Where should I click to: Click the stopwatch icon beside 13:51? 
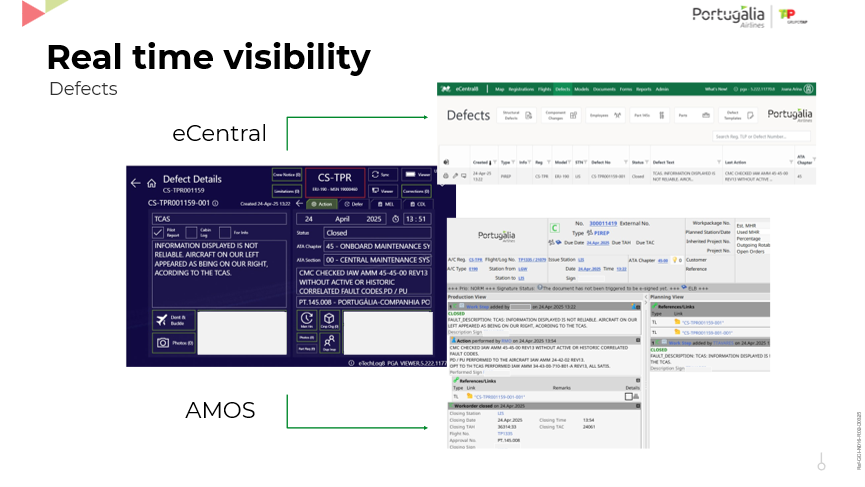click(396, 219)
